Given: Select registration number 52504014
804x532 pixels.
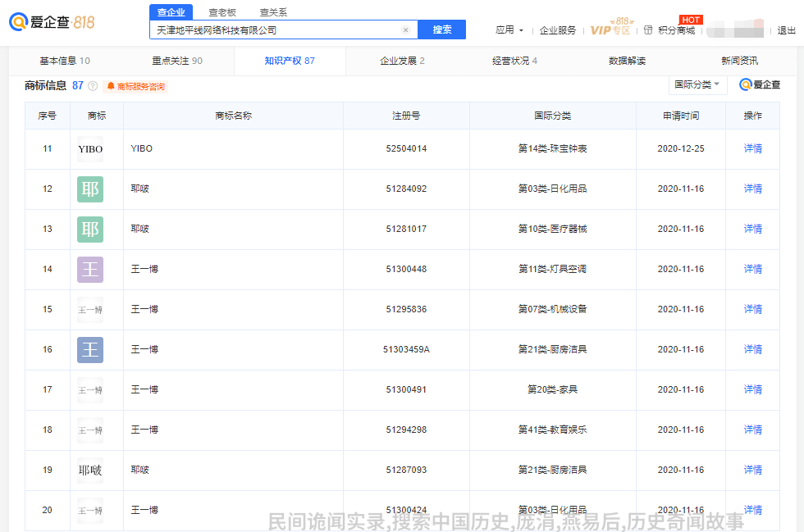Looking at the screenshot, I should (406, 148).
